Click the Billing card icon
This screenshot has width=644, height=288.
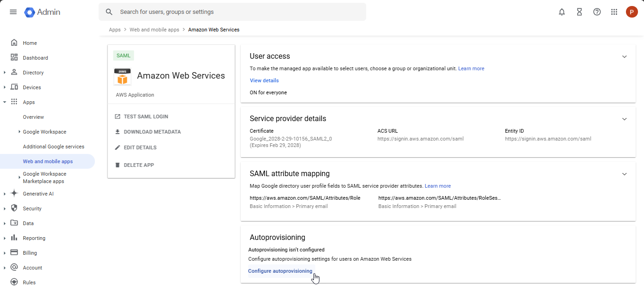(x=14, y=253)
